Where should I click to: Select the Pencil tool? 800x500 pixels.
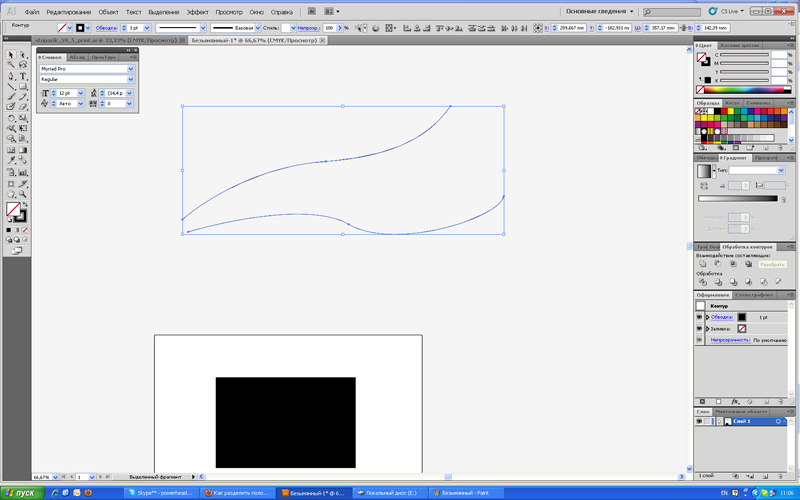click(x=23, y=96)
